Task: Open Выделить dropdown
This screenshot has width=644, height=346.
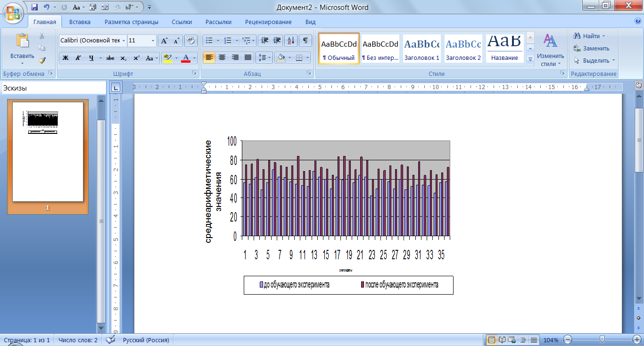Action: [594, 60]
